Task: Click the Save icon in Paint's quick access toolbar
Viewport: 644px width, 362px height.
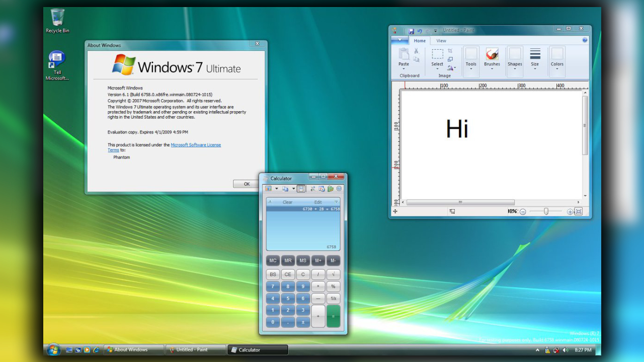Action: tap(412, 31)
